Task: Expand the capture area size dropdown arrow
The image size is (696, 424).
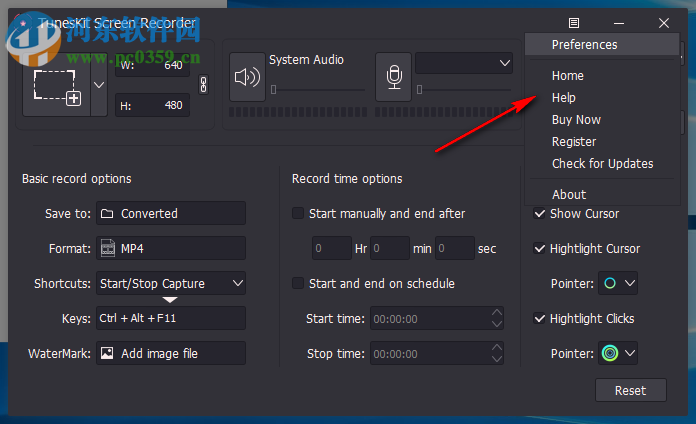Action: (x=99, y=85)
